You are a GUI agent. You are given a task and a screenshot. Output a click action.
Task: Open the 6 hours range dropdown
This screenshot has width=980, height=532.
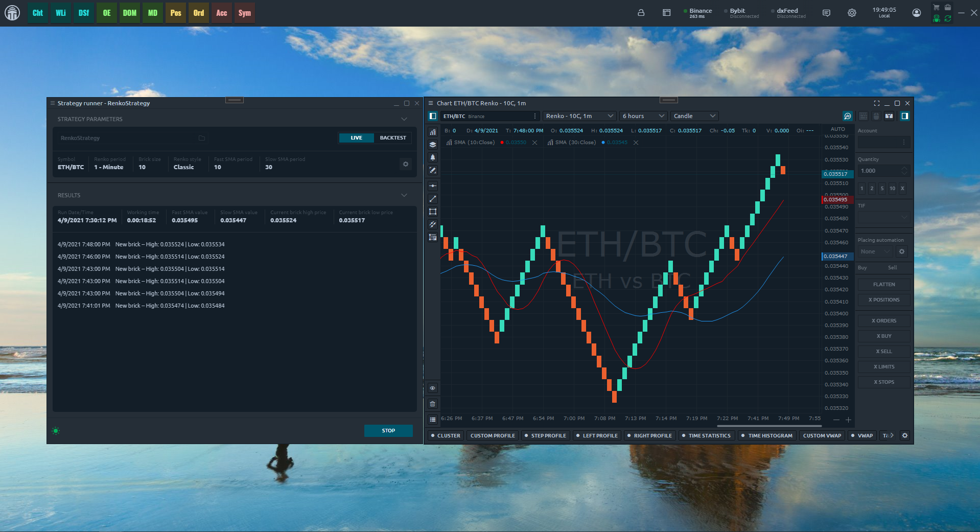coord(643,116)
